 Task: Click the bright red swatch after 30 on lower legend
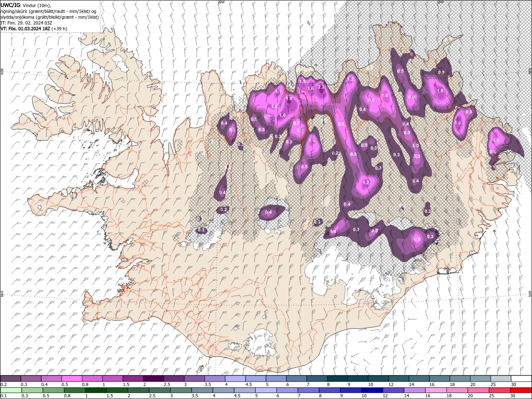pyautogui.click(x=521, y=390)
